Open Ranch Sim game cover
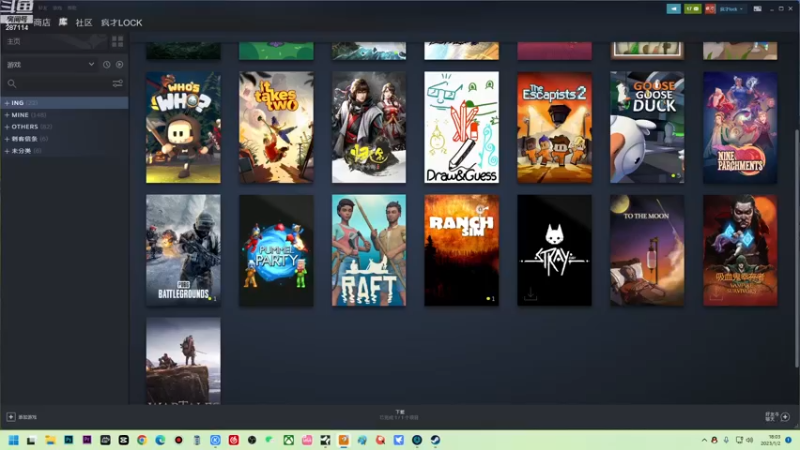The image size is (800, 450). 461,250
